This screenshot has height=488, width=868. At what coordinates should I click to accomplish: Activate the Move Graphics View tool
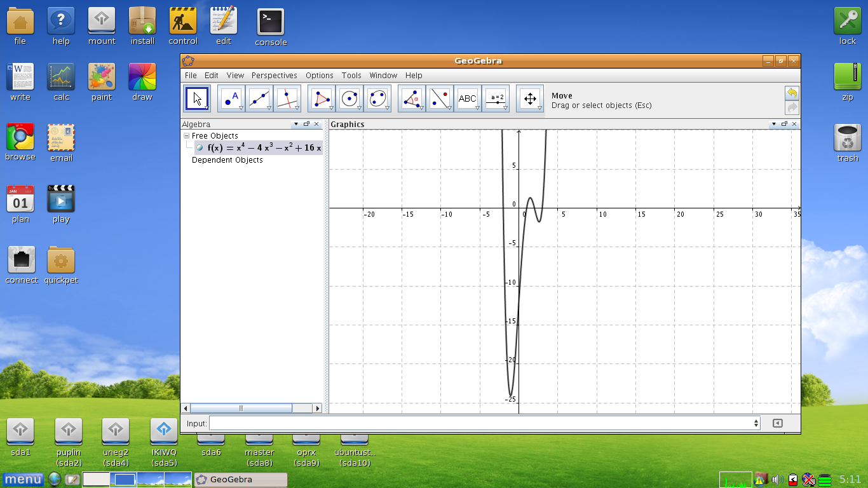click(x=529, y=97)
